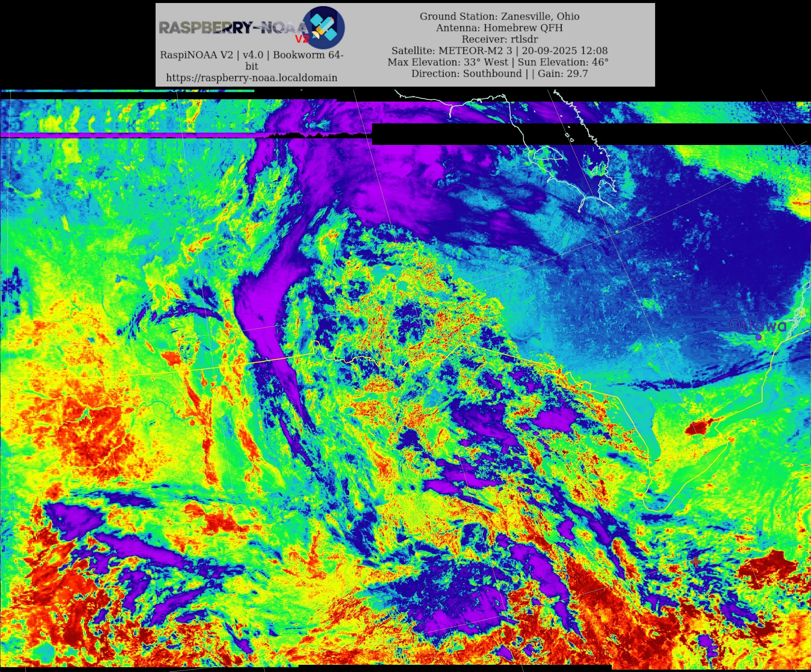Screen dimensions: 811x672
Task: Click the Ottawa map label
Action: click(758, 325)
